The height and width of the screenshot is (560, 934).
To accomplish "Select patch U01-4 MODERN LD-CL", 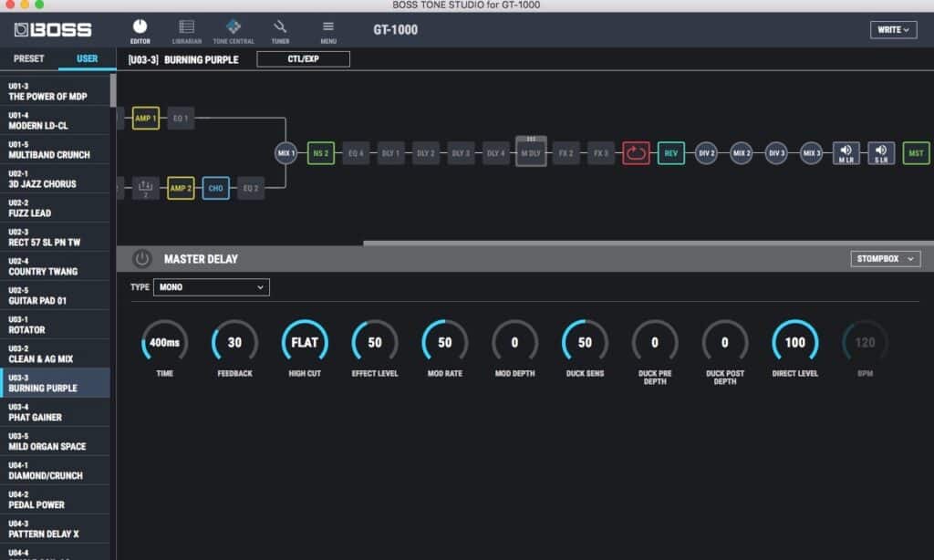I will 55,120.
